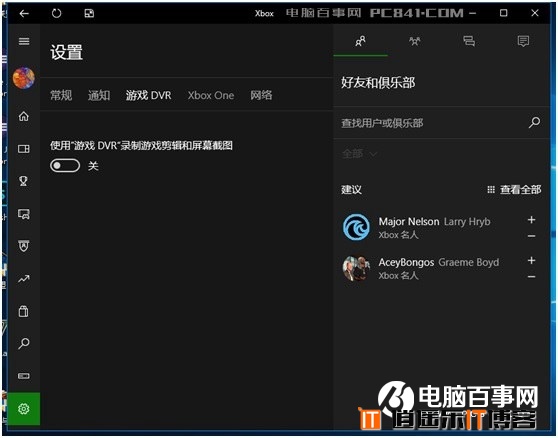
Task: Select the 网络 settings tab
Action: (x=261, y=95)
